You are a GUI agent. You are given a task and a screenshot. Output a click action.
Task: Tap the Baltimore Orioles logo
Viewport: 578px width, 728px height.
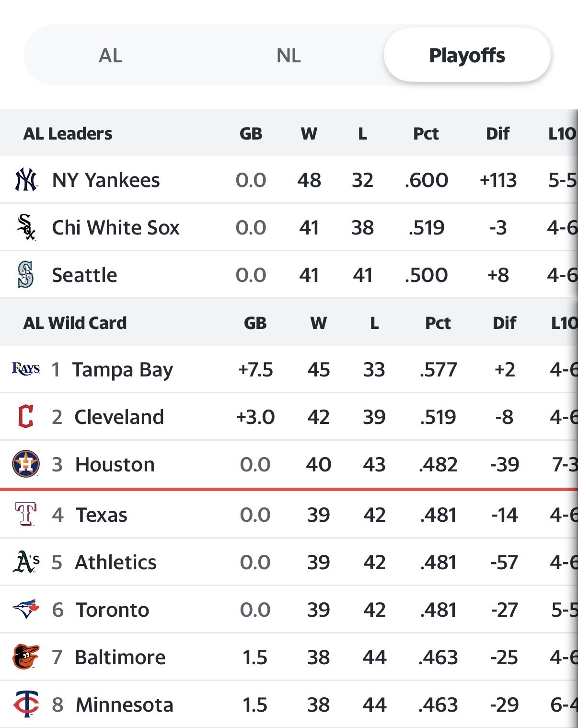click(26, 657)
